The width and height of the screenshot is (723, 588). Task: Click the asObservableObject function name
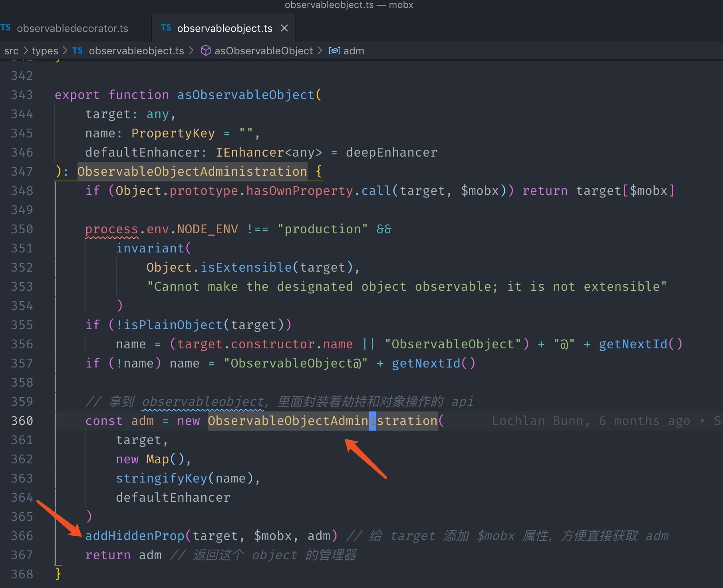click(x=246, y=95)
